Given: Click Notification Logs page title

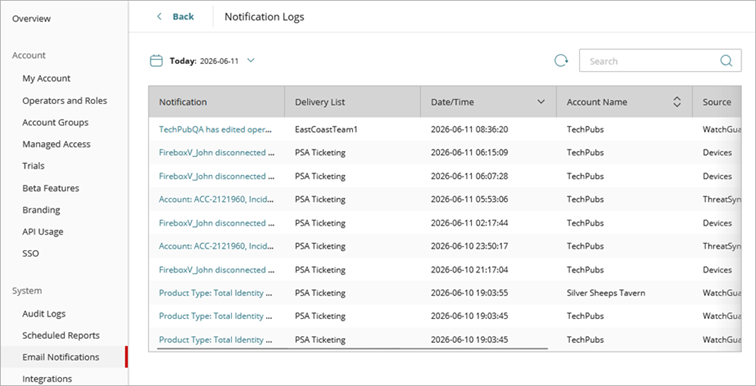Looking at the screenshot, I should point(264,17).
